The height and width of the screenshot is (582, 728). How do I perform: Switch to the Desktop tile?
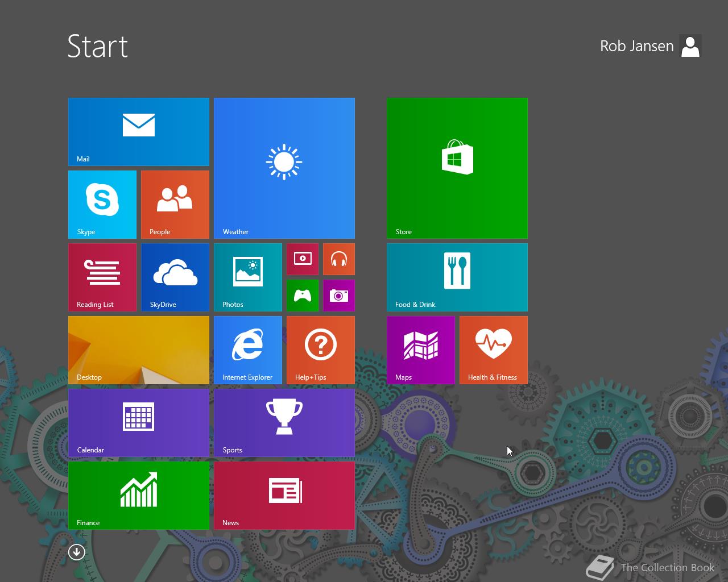(139, 350)
